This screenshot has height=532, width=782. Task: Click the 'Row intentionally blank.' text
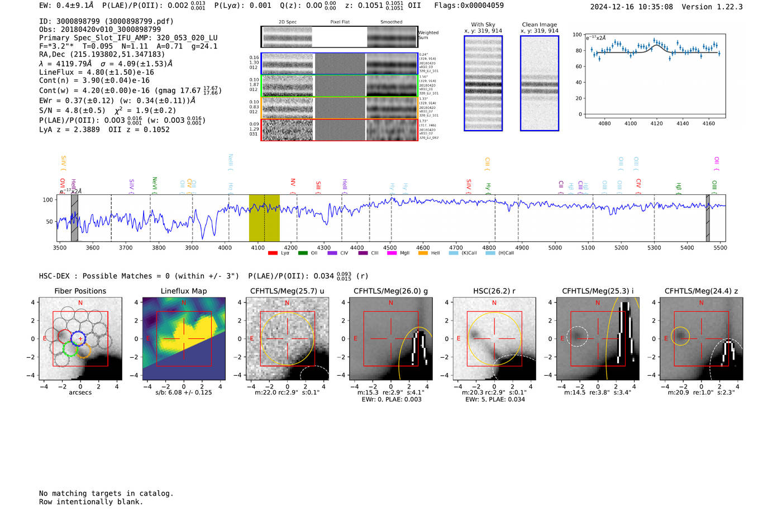(x=91, y=502)
